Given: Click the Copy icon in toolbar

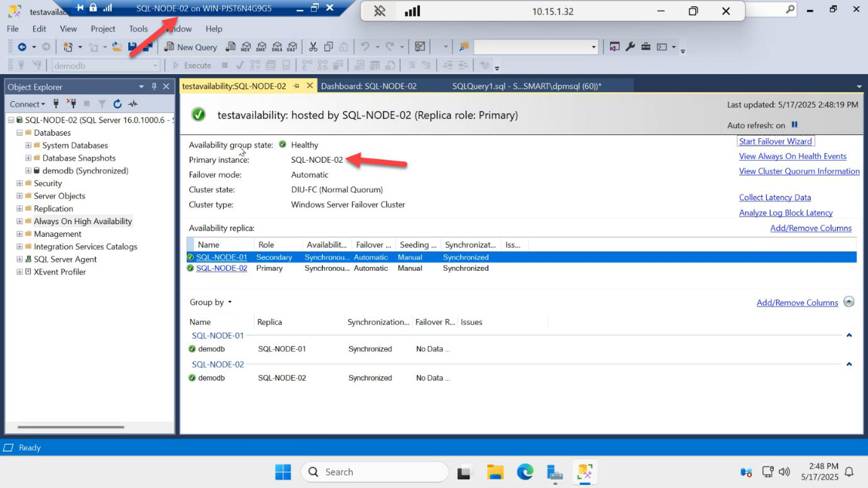Looking at the screenshot, I should click(329, 47).
